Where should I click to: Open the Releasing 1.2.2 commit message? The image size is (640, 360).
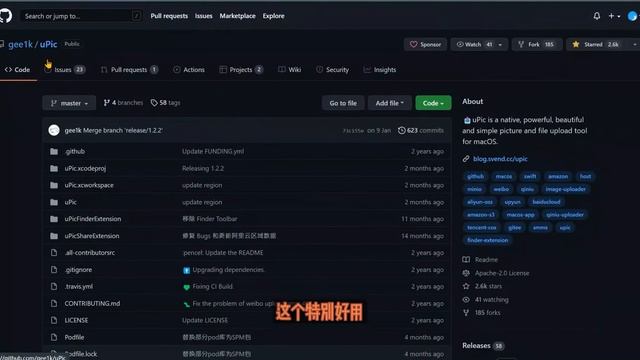pyautogui.click(x=203, y=169)
